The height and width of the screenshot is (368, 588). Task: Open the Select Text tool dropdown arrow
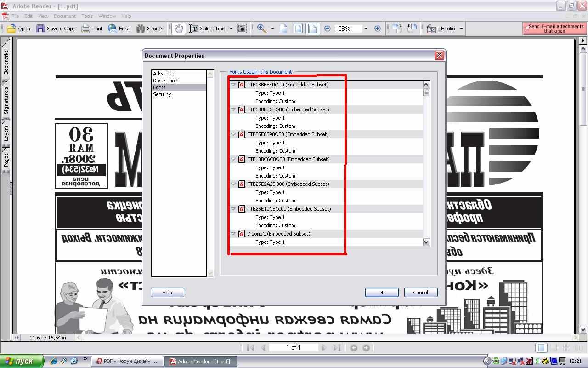pyautogui.click(x=231, y=29)
